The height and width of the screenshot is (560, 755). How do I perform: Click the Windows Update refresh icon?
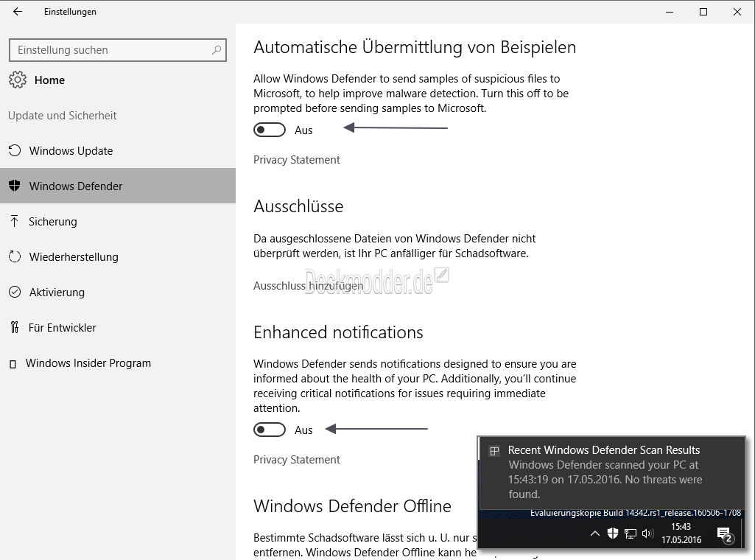pos(15,151)
